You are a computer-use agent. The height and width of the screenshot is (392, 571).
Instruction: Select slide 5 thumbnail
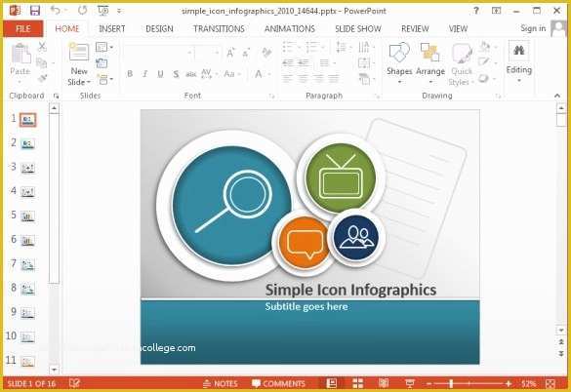point(27,216)
